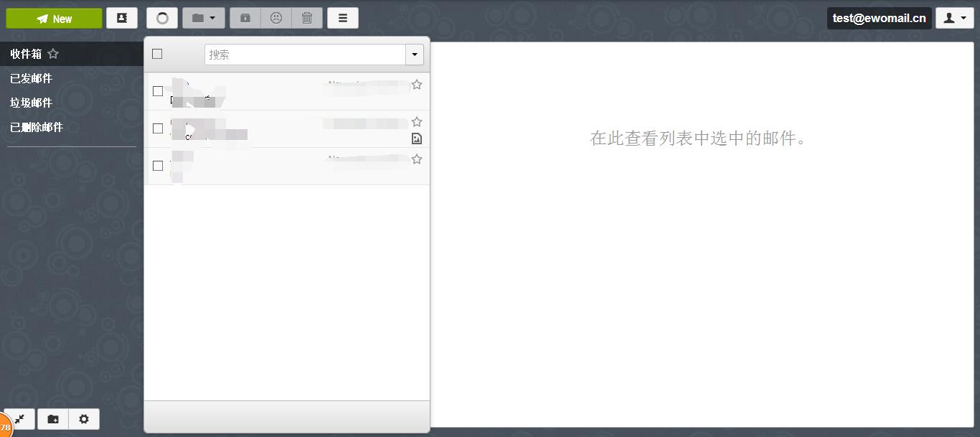This screenshot has width=980, height=437.
Task: Open the more actions hamburger icon
Action: point(343,17)
